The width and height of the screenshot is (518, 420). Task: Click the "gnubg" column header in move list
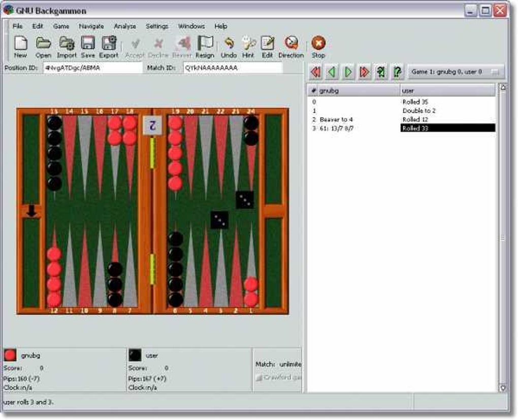pyautogui.click(x=359, y=90)
